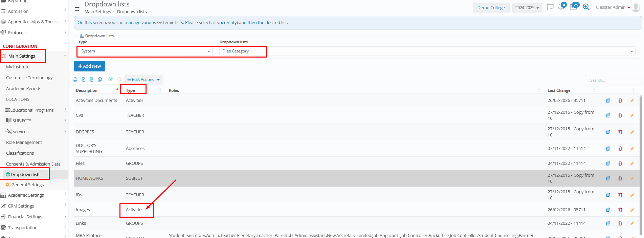Export table with the Excel icon
Screen dimensions: 644x238
click(x=84, y=80)
